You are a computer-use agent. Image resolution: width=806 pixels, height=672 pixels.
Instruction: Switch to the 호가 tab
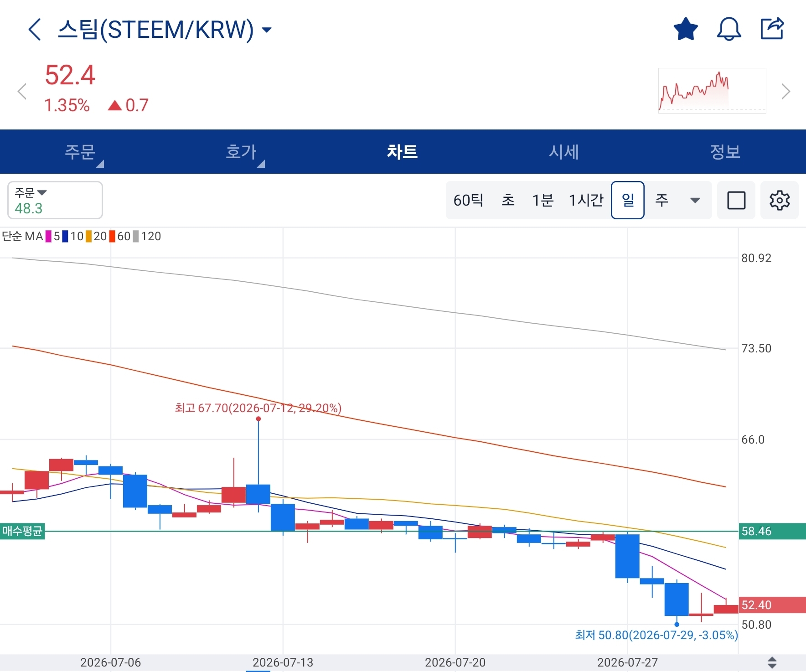pos(242,152)
